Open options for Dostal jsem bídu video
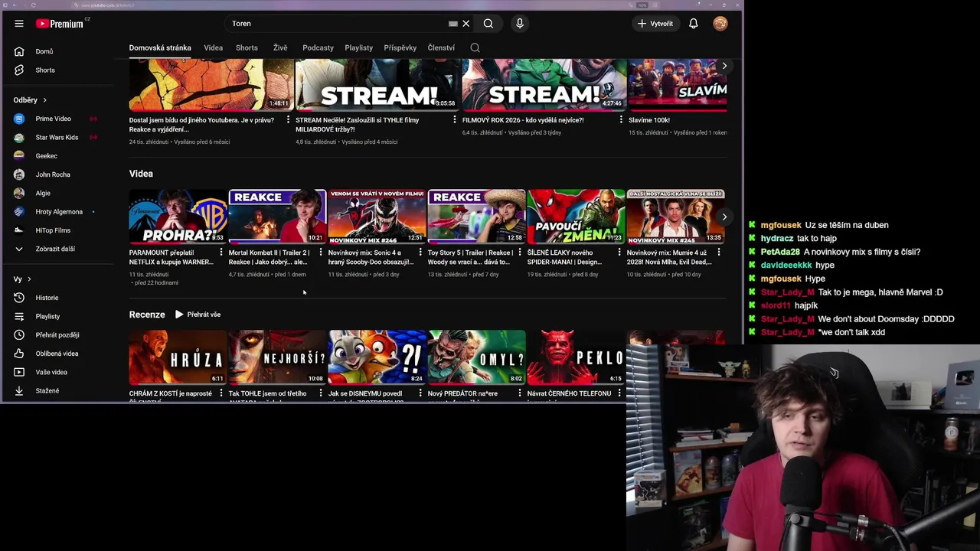This screenshot has height=551, width=980. pyautogui.click(x=288, y=120)
